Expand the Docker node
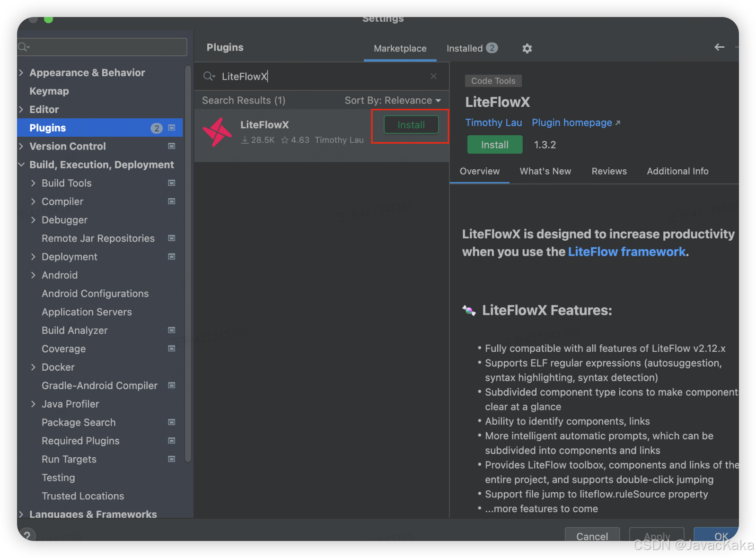The width and height of the screenshot is (756, 558). coord(33,367)
